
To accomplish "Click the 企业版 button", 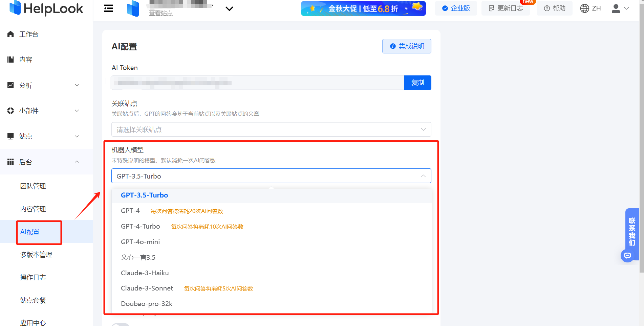I will coord(456,8).
